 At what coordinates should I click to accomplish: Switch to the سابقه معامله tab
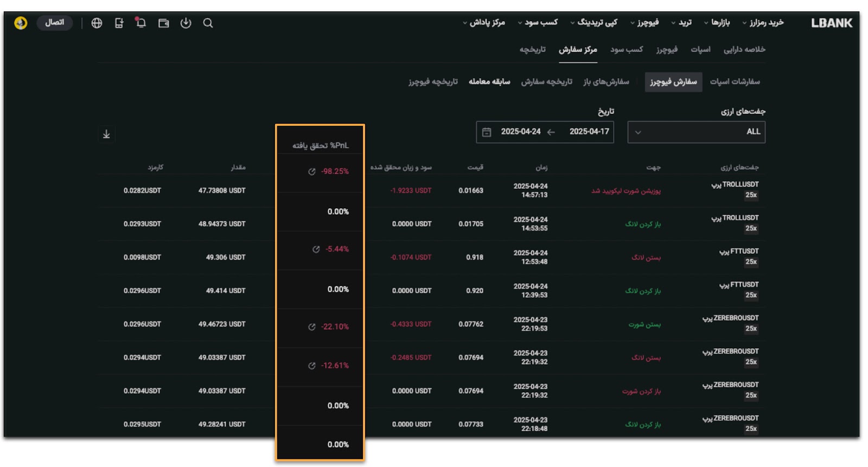tap(489, 82)
